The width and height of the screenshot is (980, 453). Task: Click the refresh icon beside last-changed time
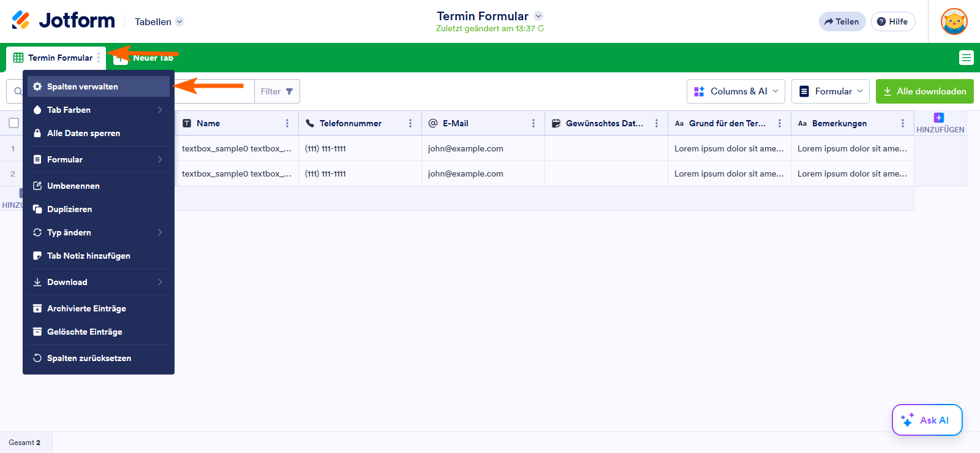(x=541, y=28)
